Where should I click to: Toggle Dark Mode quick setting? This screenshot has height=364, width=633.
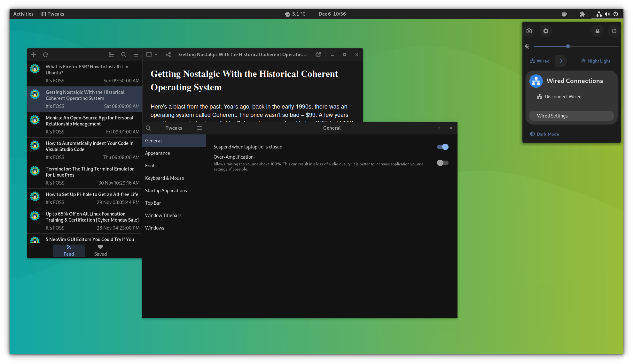point(544,134)
